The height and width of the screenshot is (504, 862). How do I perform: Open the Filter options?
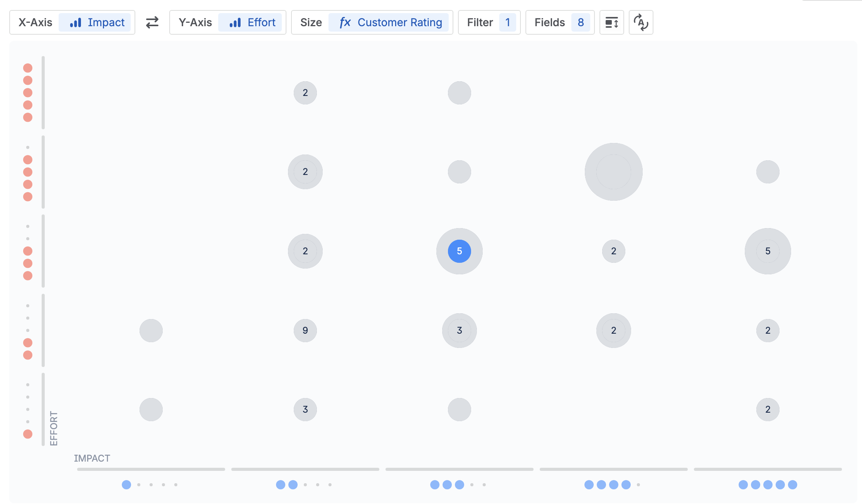pyautogui.click(x=489, y=22)
